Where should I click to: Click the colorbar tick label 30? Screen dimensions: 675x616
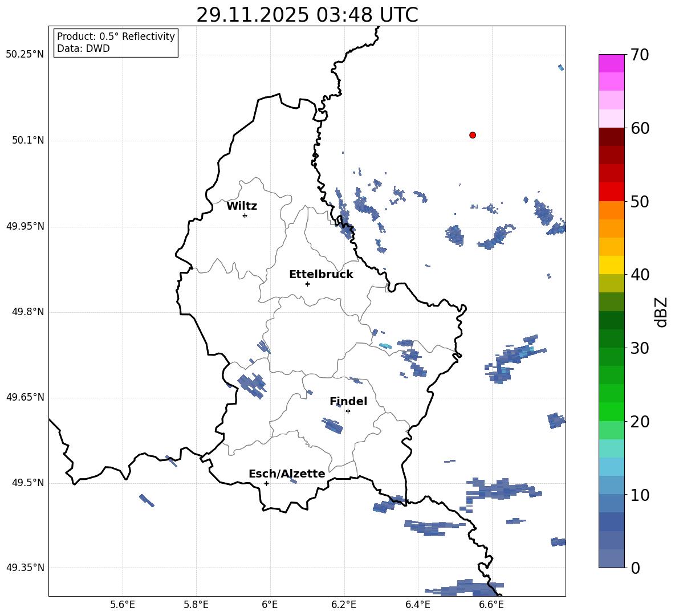[x=640, y=348]
